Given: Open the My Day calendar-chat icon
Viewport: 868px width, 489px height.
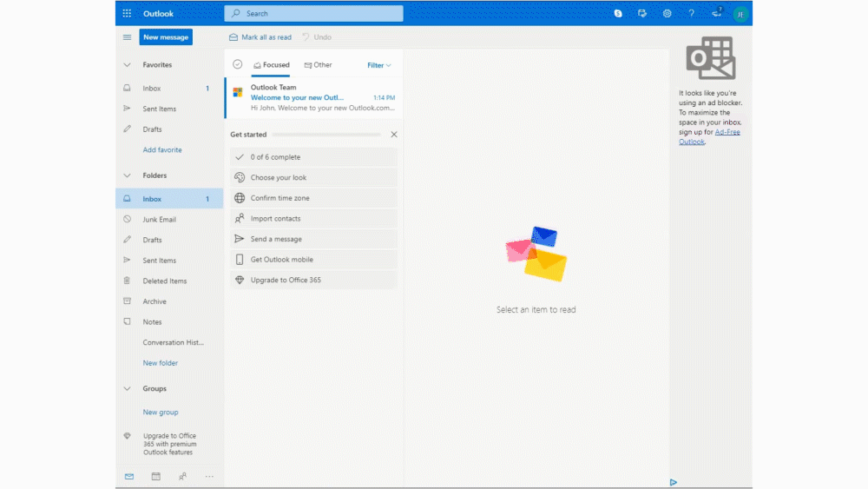Looking at the screenshot, I should (x=642, y=13).
